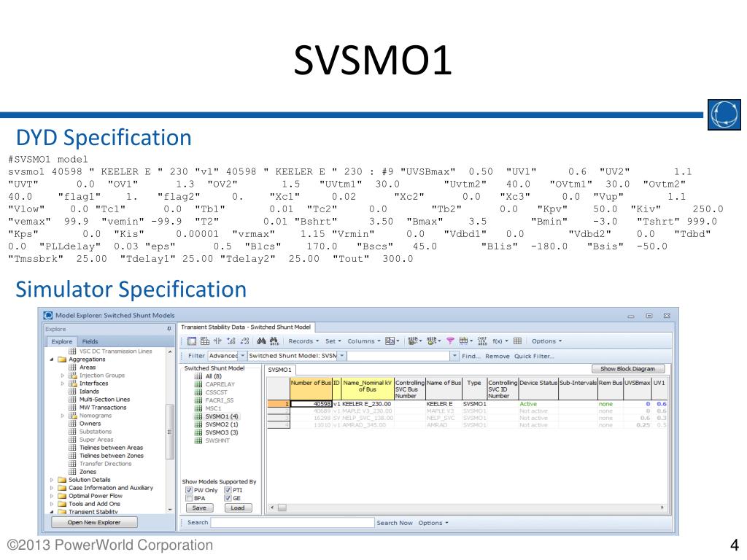Select the SVSMO1 data tab
The width and height of the screenshot is (747, 560).
(x=279, y=370)
